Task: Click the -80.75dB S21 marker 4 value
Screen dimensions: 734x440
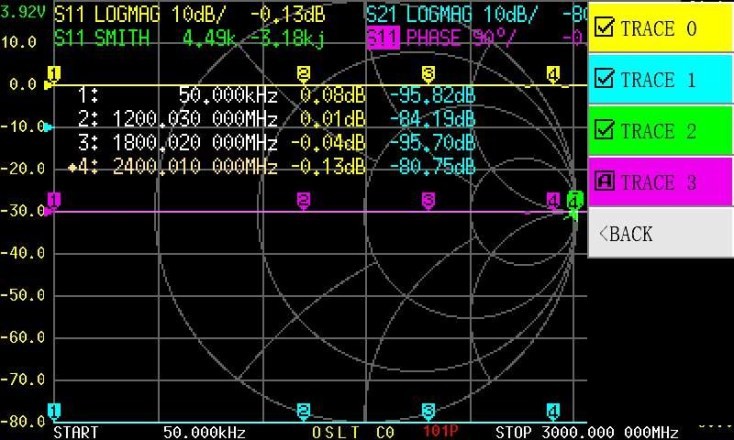Action: [x=433, y=166]
